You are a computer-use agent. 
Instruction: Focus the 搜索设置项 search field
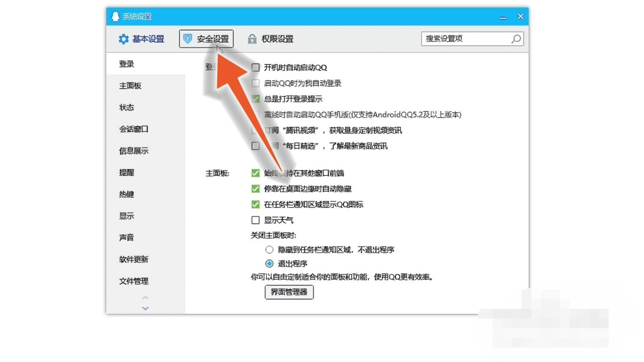pos(472,39)
